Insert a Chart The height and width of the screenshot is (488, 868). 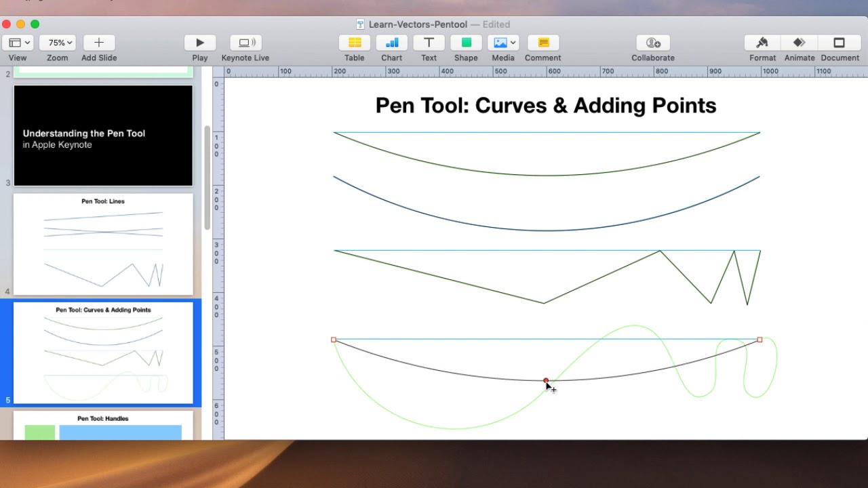click(x=391, y=43)
